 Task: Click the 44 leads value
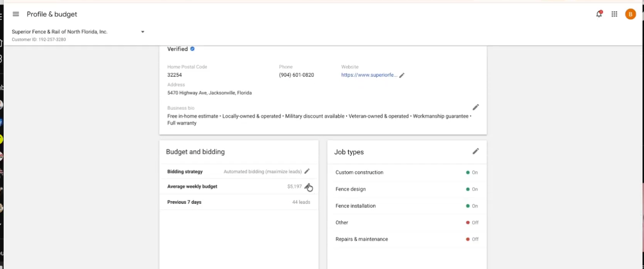click(301, 202)
